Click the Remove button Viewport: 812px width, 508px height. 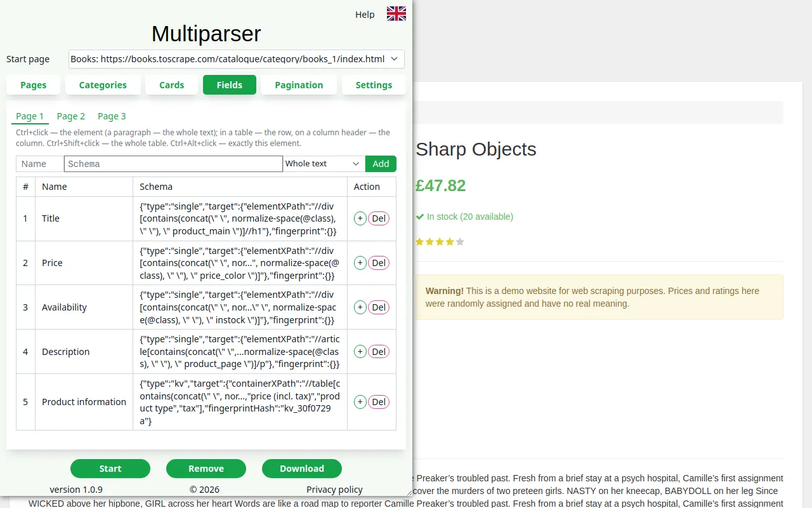point(206,469)
